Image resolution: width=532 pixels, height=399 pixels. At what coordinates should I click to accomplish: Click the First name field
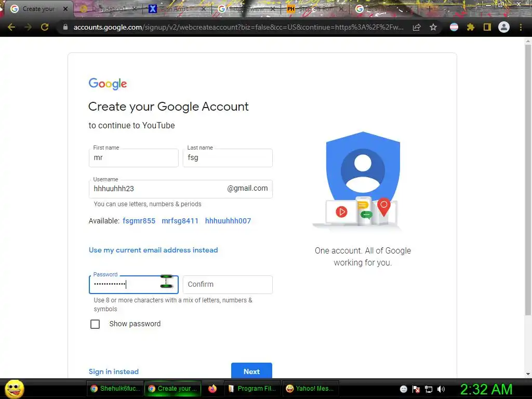(134, 158)
